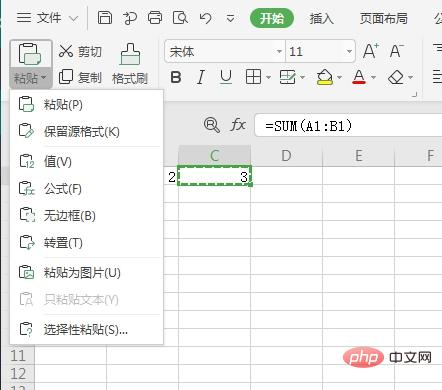Expand the fill color dropdown arrow
This screenshot has height=390, width=442.
click(339, 78)
